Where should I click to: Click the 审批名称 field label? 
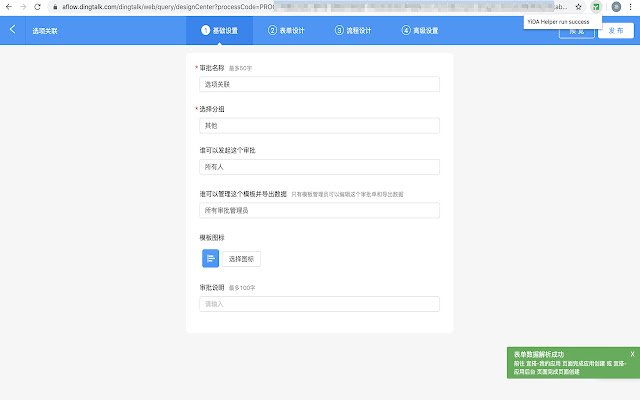point(212,68)
